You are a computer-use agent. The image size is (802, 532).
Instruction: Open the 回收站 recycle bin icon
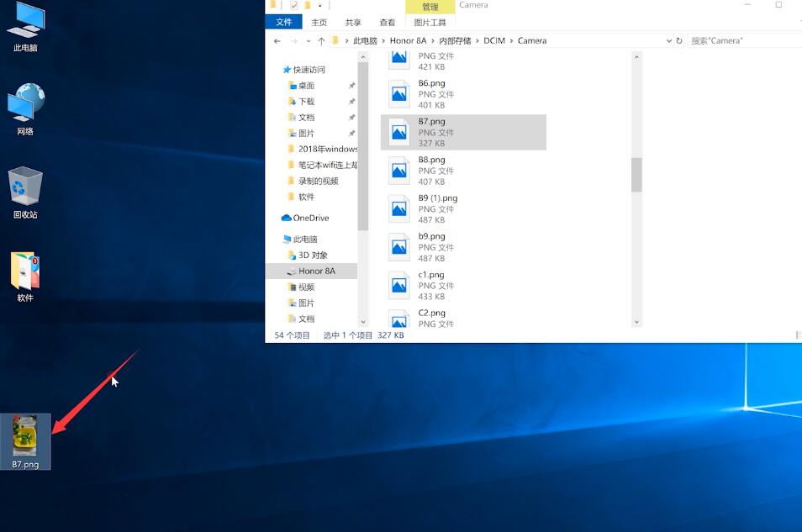25,192
